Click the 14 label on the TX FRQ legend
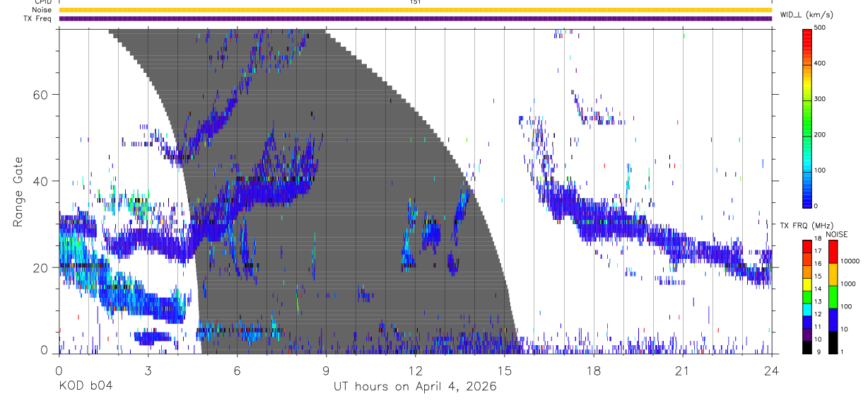The width and height of the screenshot is (868, 401). (819, 289)
